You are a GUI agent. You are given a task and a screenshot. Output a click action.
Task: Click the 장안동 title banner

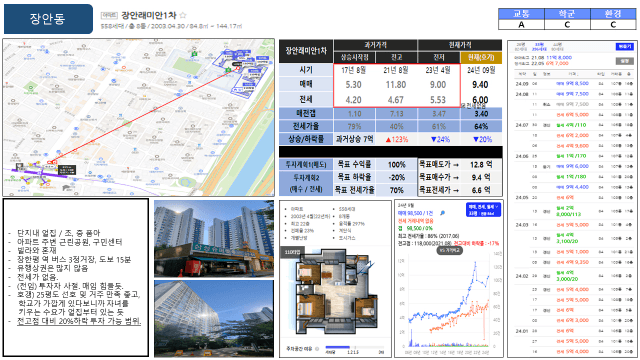coord(48,19)
